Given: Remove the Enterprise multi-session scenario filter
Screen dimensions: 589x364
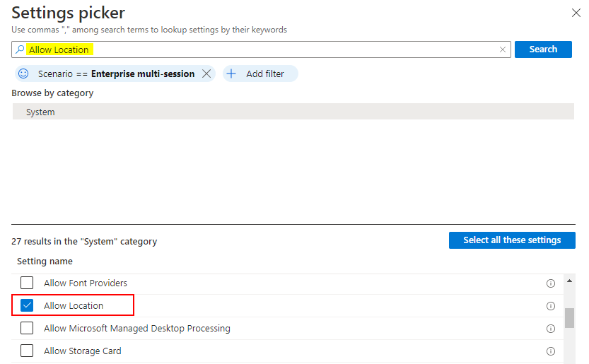Looking at the screenshot, I should [x=206, y=74].
